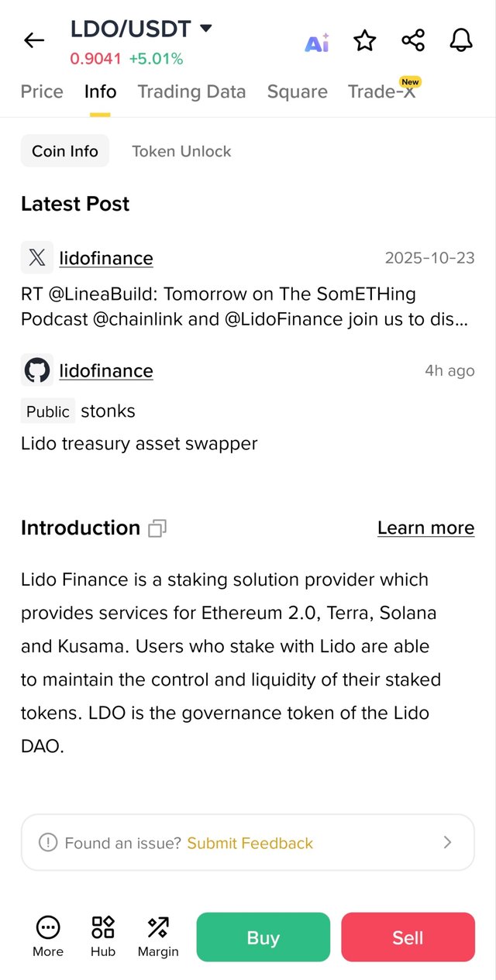The height and width of the screenshot is (980, 496).
Task: Expand feedback row chevron arrow
Action: pyautogui.click(x=447, y=842)
